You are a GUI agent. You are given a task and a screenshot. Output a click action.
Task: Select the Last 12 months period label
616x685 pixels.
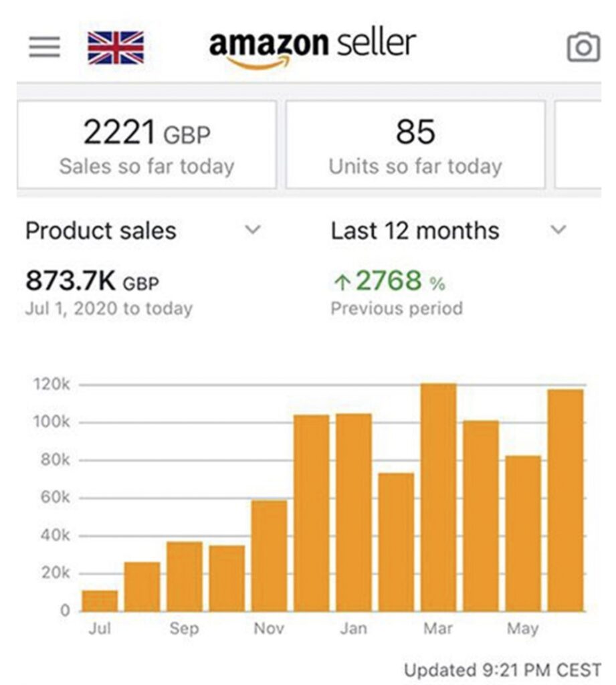415,231
